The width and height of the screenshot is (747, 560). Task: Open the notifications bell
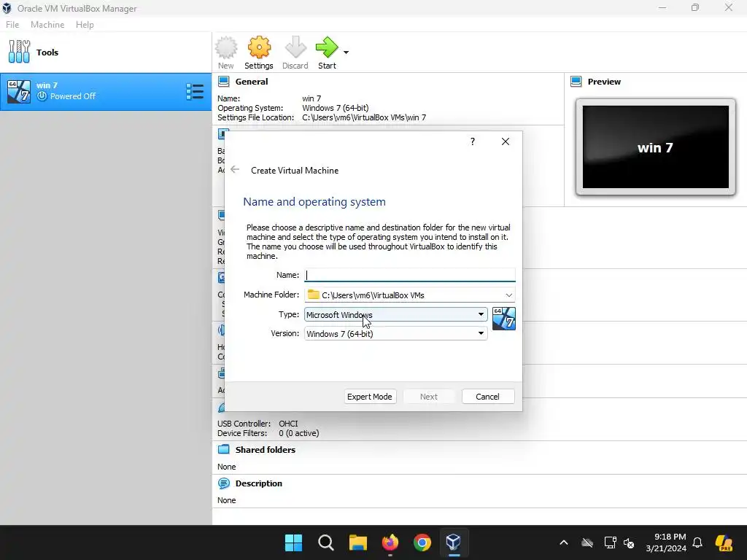click(x=697, y=542)
